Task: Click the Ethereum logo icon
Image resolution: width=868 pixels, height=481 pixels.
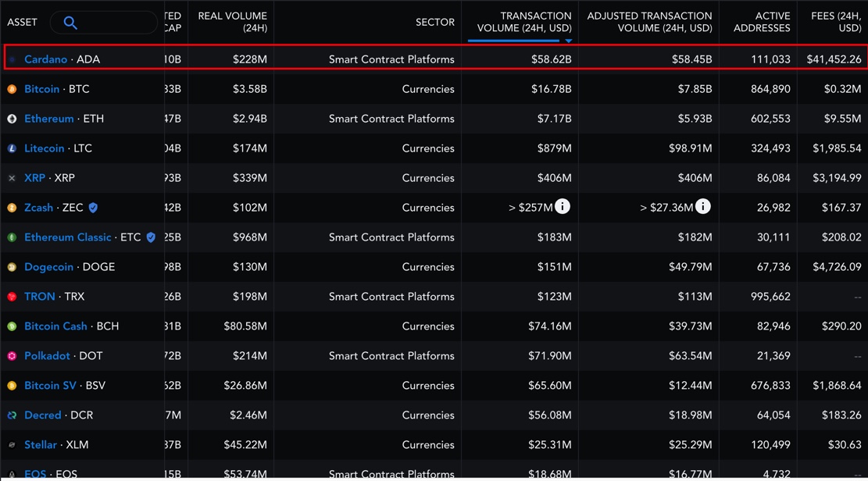Action: [x=12, y=119]
